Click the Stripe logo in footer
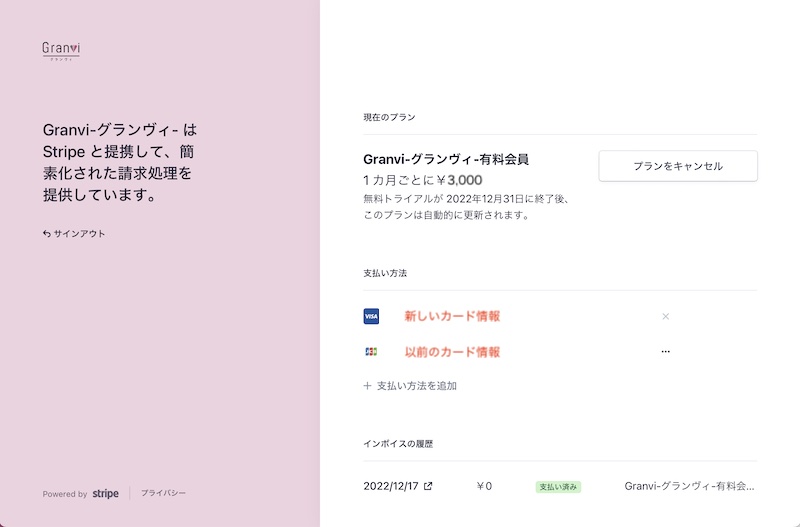800x527 pixels. [x=106, y=493]
